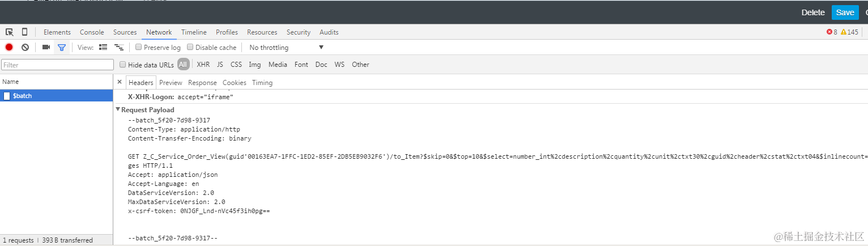Click the Content-Transfer-Encoding: binary line
Screen dimensions: 868x246
click(190, 138)
